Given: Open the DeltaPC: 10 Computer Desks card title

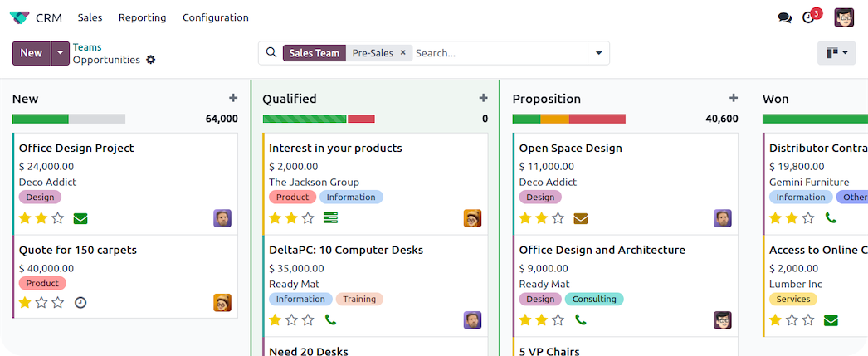Looking at the screenshot, I should (346, 251).
